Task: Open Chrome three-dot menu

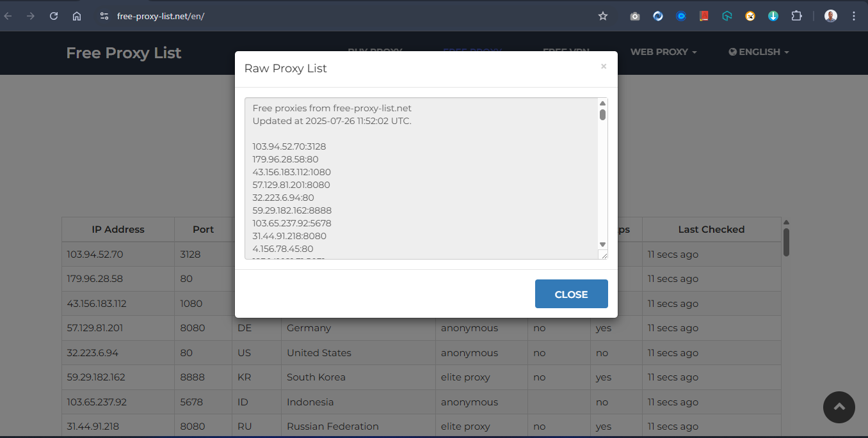Action: pyautogui.click(x=854, y=16)
